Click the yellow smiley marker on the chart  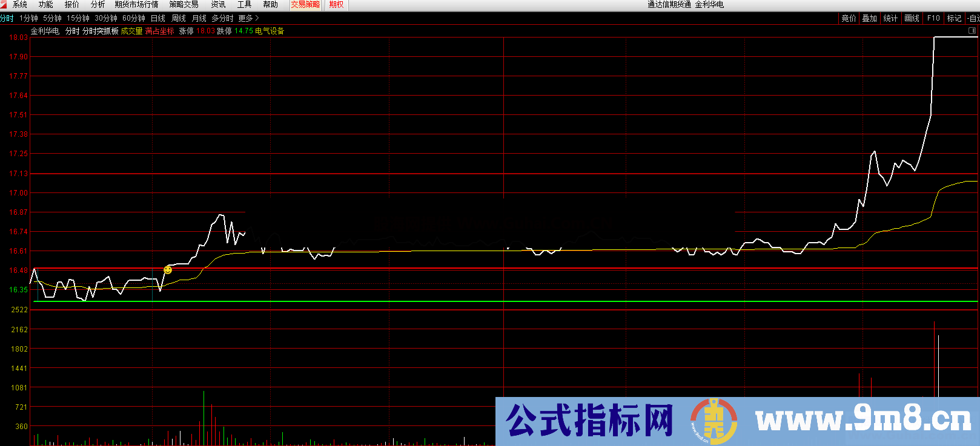(x=168, y=270)
